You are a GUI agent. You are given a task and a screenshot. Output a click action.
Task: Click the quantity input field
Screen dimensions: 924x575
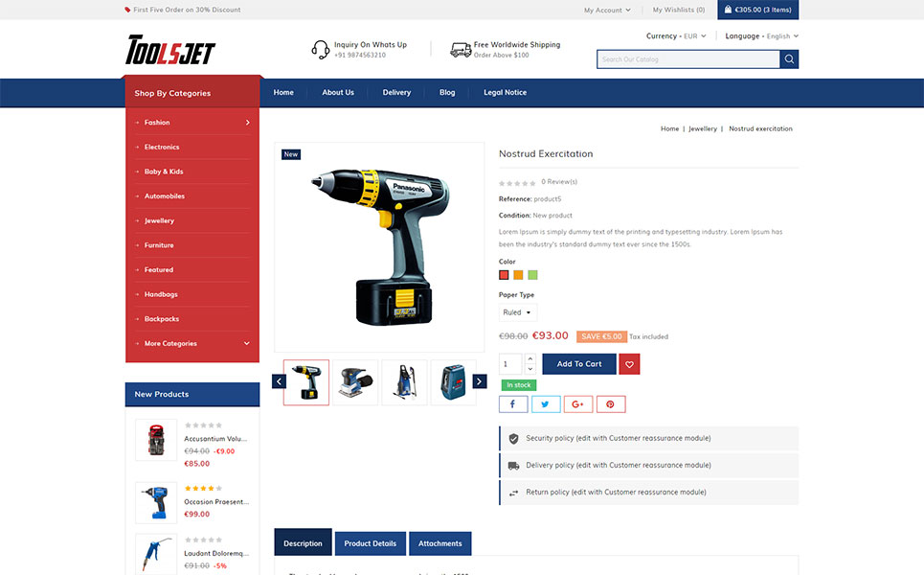511,364
